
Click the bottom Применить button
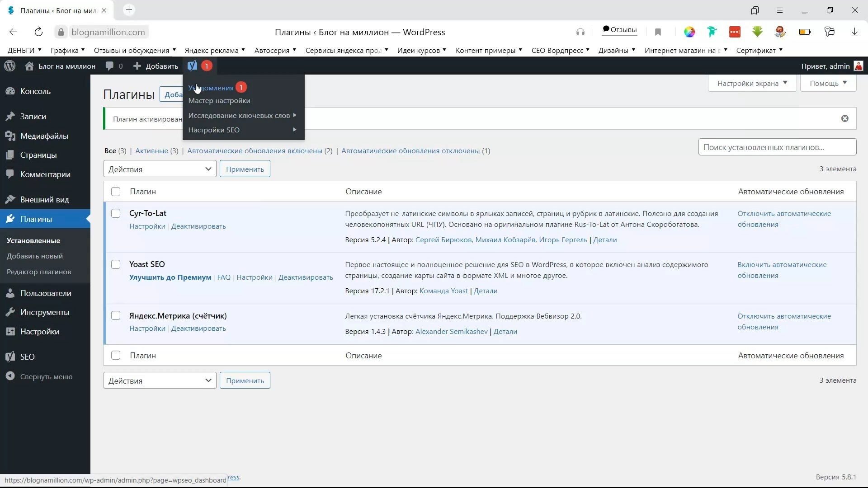[x=245, y=380]
